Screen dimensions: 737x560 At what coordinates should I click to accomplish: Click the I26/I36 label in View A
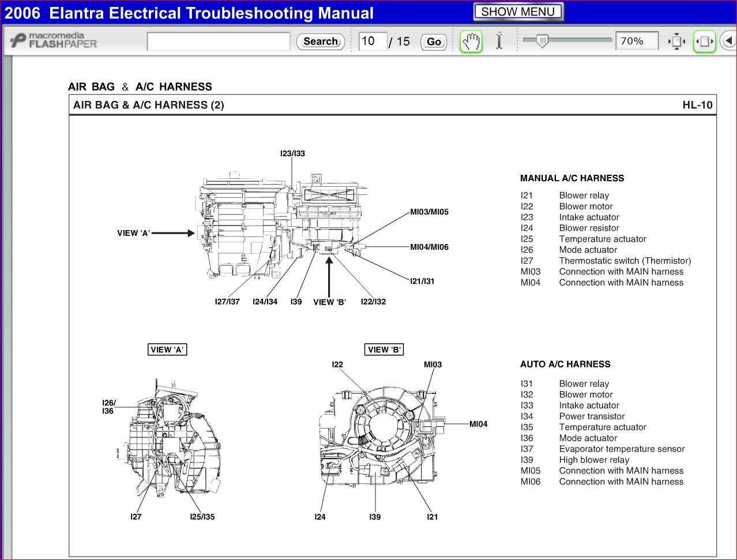[x=108, y=407]
